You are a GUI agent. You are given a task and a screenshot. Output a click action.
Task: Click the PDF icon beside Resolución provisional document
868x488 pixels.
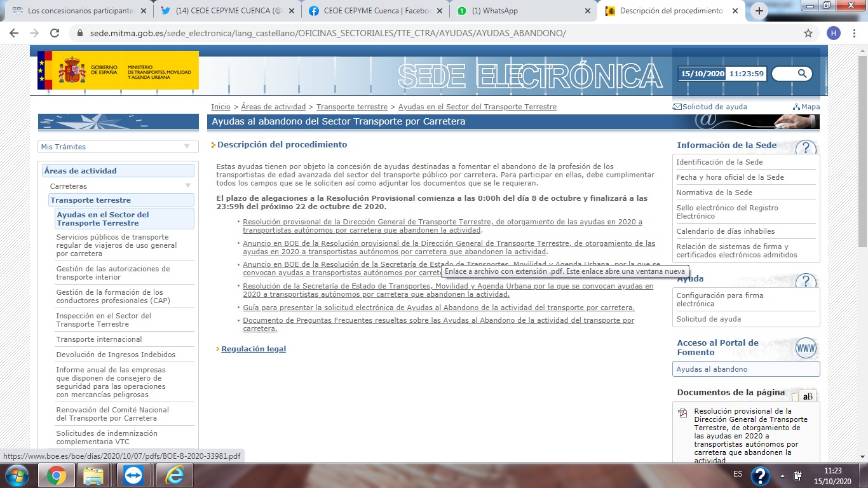click(682, 413)
